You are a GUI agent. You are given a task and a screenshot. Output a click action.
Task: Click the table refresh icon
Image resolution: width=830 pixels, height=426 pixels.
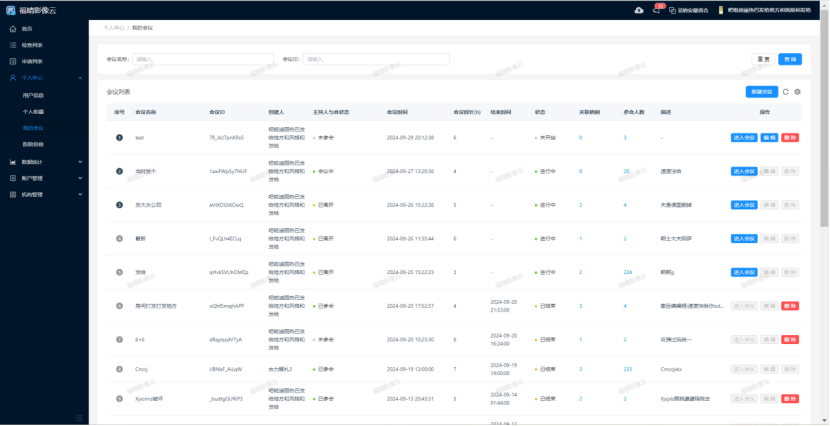(786, 91)
